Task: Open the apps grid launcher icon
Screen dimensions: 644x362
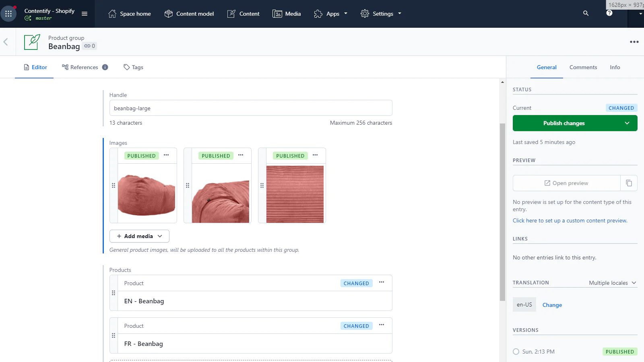Action: click(x=8, y=14)
